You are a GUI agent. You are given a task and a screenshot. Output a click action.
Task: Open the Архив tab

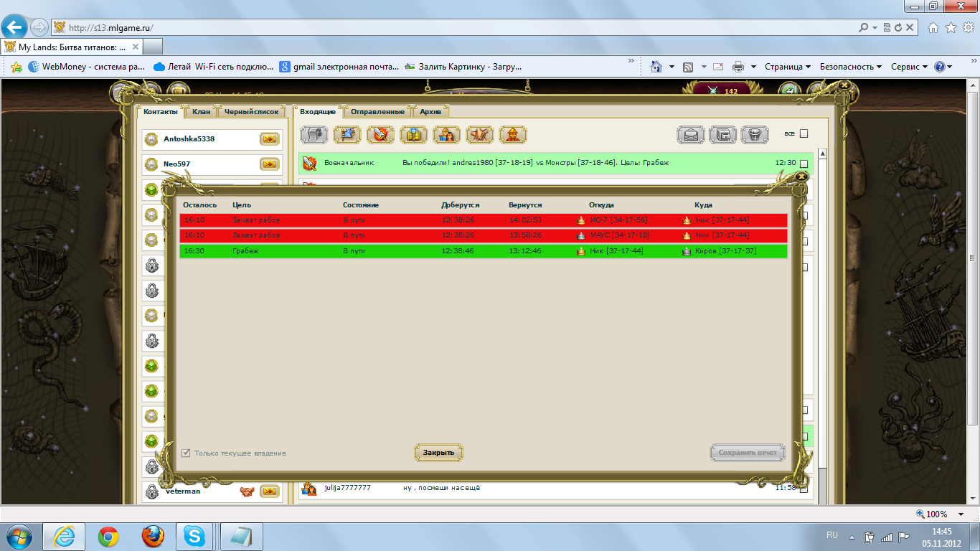pyautogui.click(x=431, y=112)
